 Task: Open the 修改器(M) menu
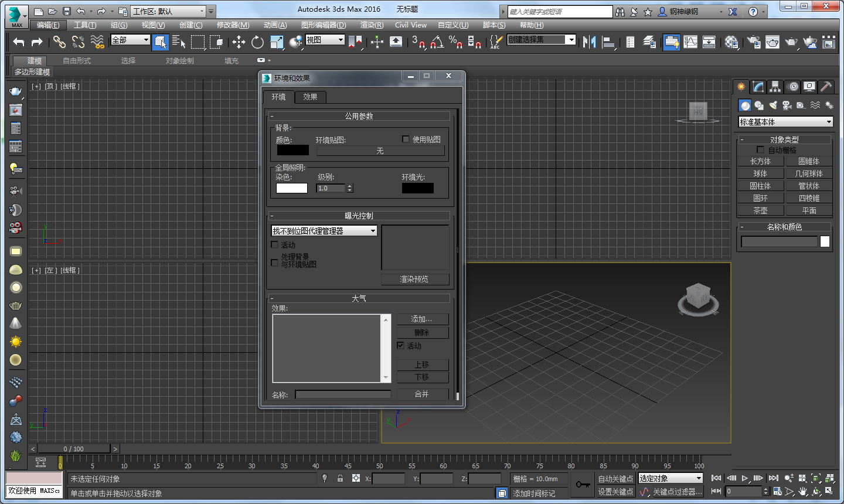[x=233, y=25]
